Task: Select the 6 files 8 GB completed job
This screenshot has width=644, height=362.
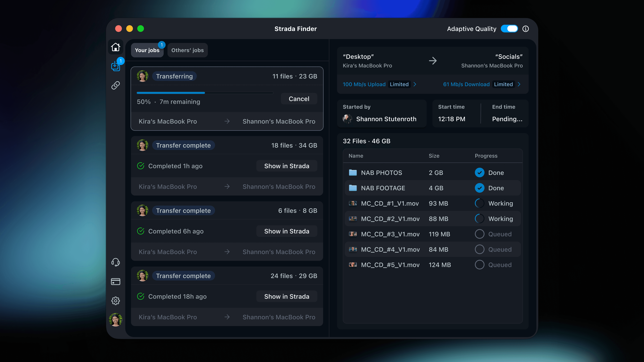Action: 227,231
